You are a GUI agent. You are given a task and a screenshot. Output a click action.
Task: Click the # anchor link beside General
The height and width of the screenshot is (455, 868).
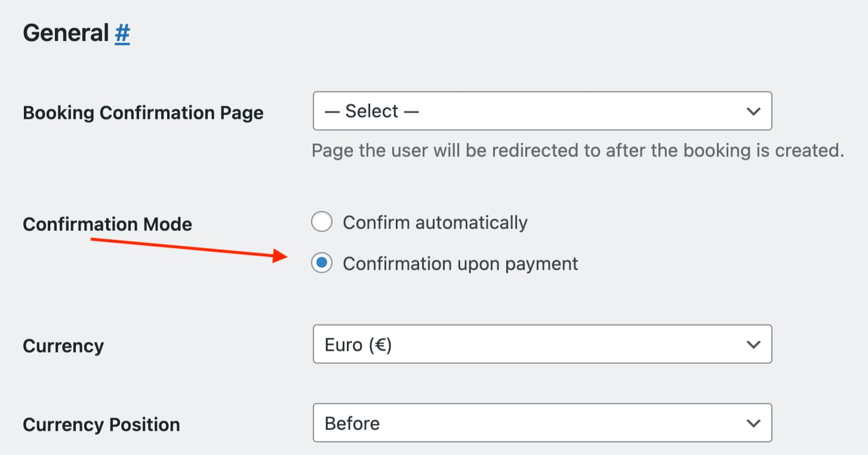(122, 33)
